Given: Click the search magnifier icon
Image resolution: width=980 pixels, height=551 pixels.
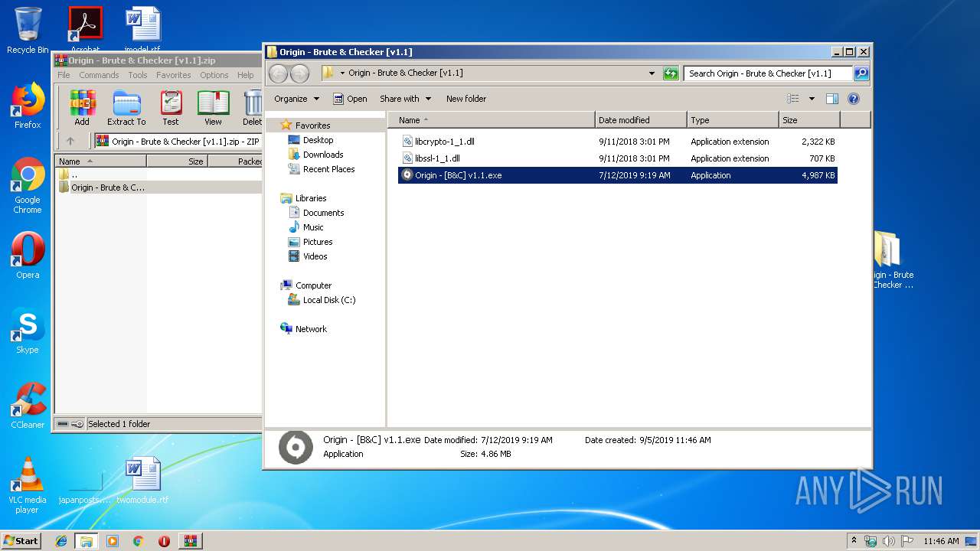Looking at the screenshot, I should click(861, 73).
